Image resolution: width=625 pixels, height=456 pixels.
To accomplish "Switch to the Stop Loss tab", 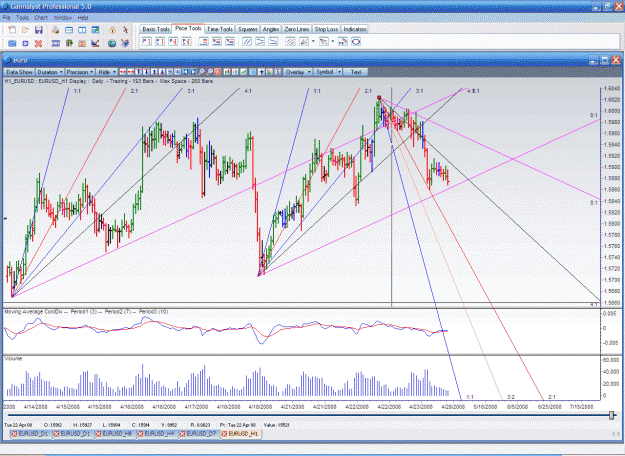I will pyautogui.click(x=326, y=29).
